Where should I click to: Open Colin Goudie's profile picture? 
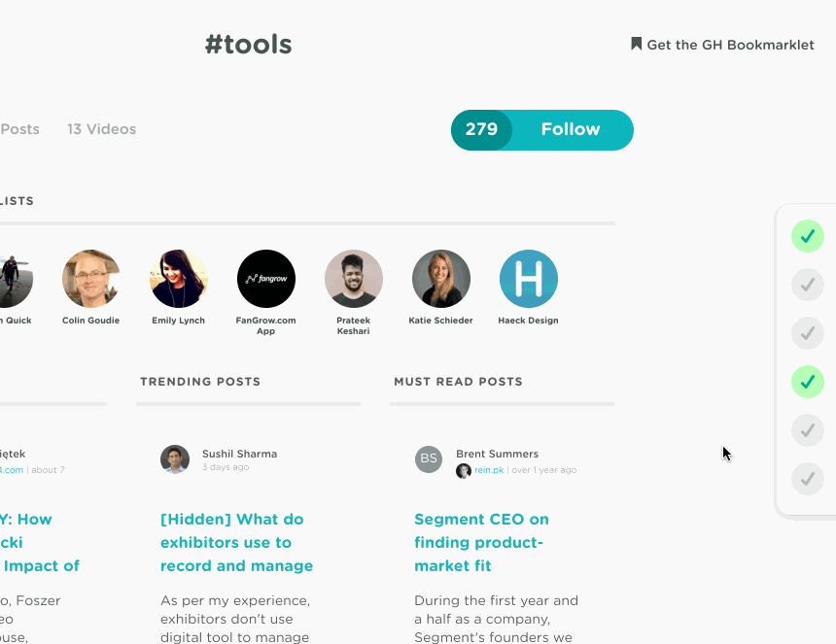point(90,279)
